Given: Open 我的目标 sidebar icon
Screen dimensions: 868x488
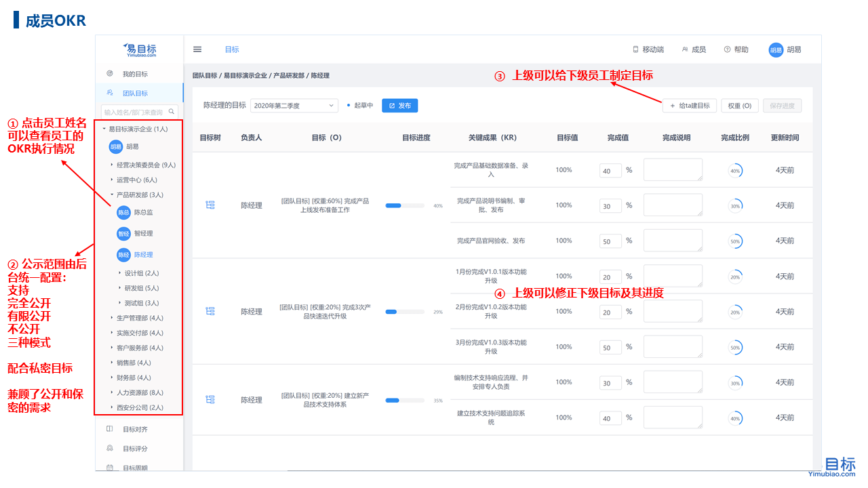Looking at the screenshot, I should pyautogui.click(x=110, y=73).
